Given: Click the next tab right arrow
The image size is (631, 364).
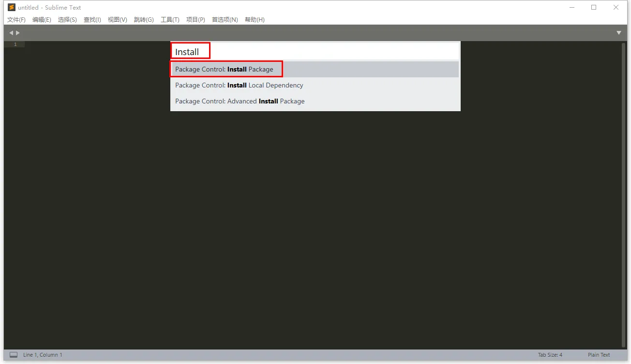Looking at the screenshot, I should tap(18, 33).
